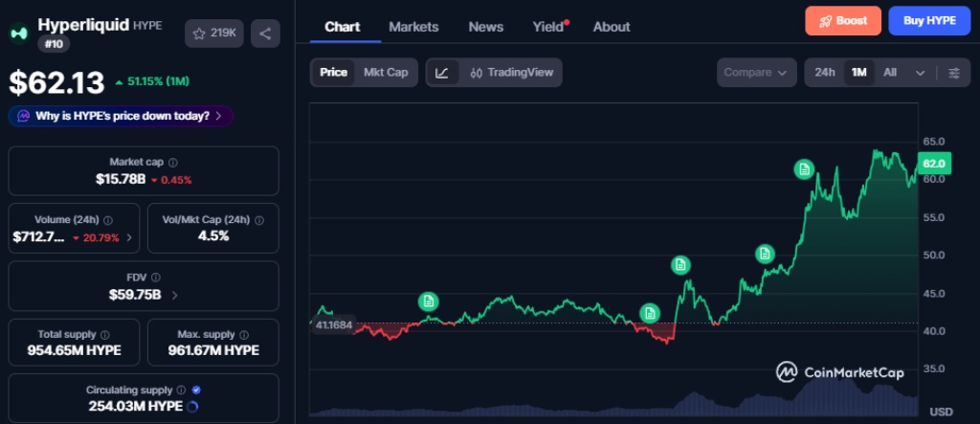This screenshot has width=980, height=424.
Task: Open the About tab
Action: pyautogui.click(x=612, y=27)
